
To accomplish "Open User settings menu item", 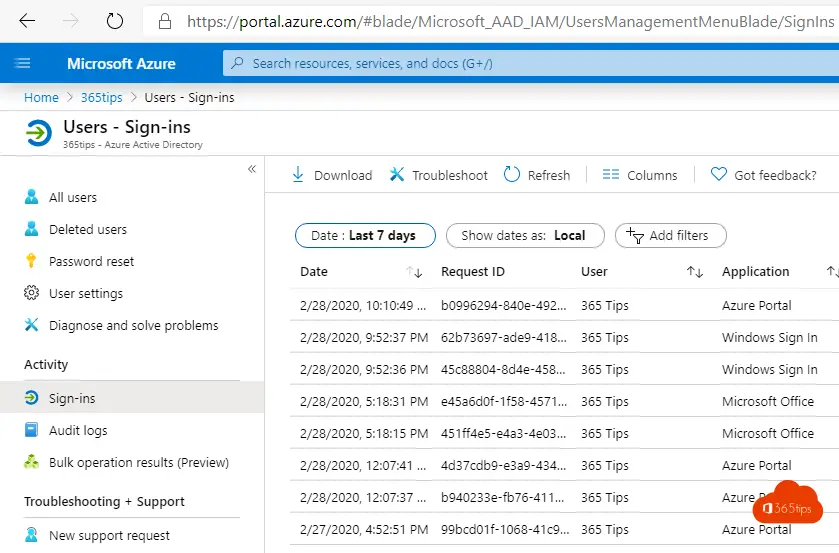I will (86, 294).
